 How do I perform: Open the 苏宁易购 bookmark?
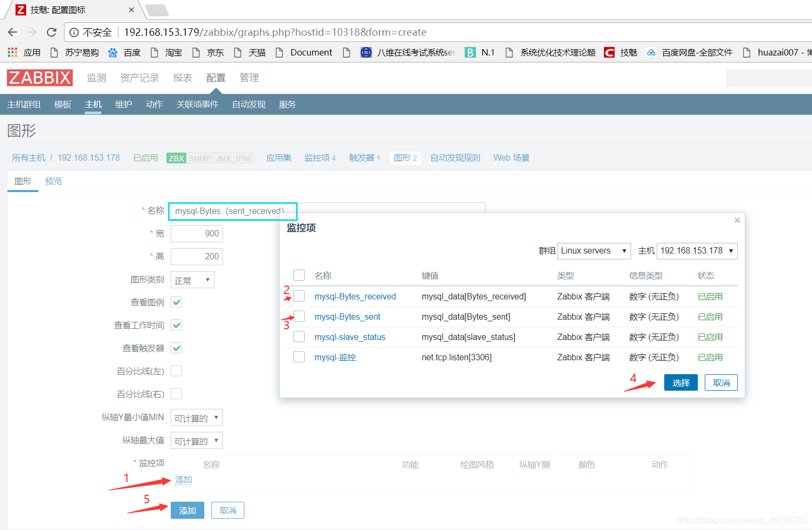click(x=74, y=52)
